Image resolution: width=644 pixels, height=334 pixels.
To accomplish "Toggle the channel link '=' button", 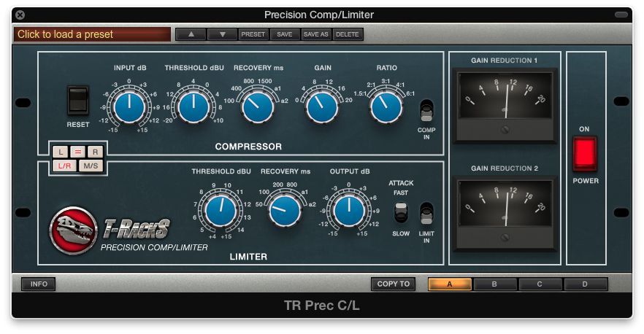I will 78,152.
